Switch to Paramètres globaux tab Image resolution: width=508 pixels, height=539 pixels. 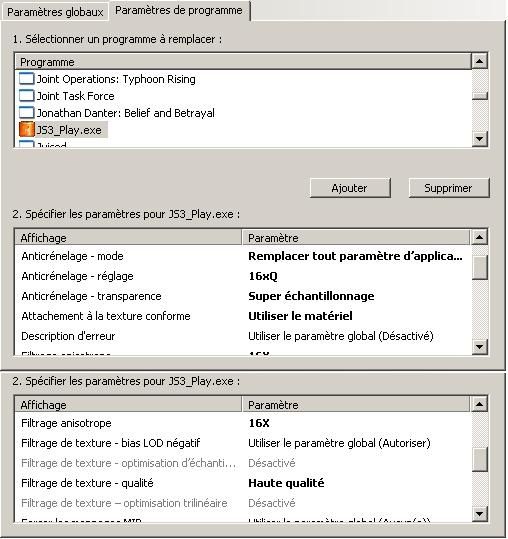(x=55, y=12)
